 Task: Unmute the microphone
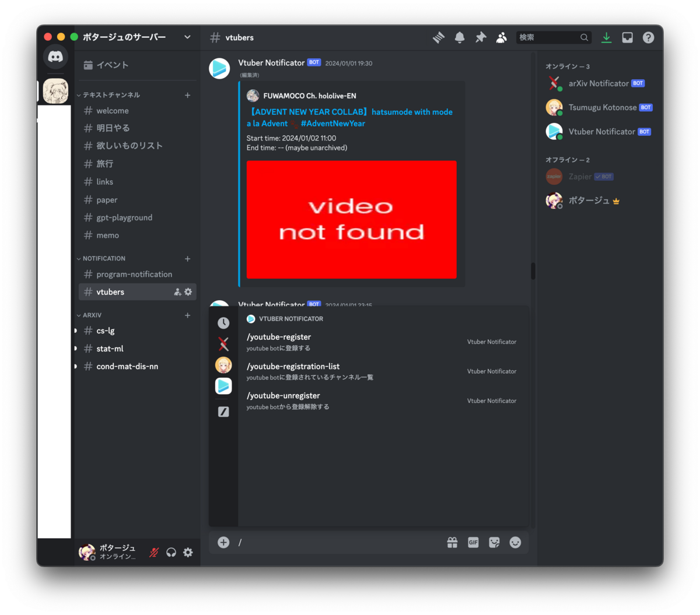153,551
